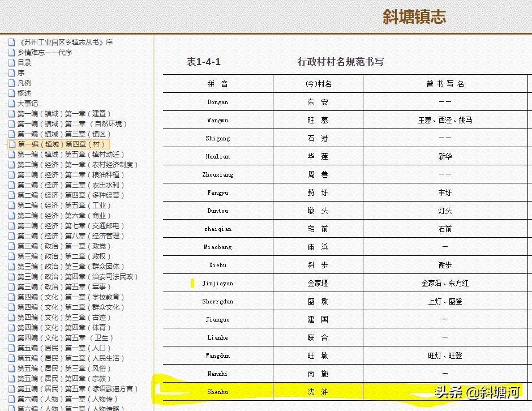Screen dimensions: 532x411
Task: Click the page icon beside 目录
Action: tap(12, 62)
